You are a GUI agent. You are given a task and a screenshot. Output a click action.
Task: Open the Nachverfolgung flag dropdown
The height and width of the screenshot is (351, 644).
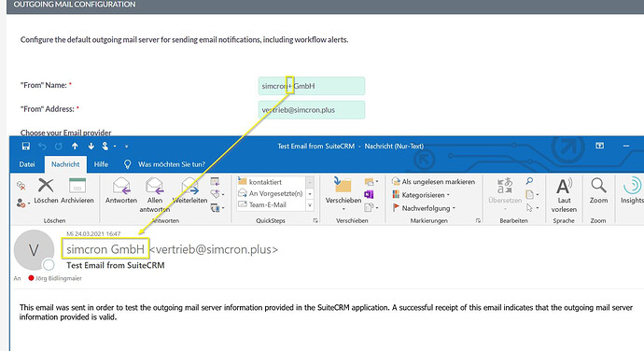click(425, 208)
